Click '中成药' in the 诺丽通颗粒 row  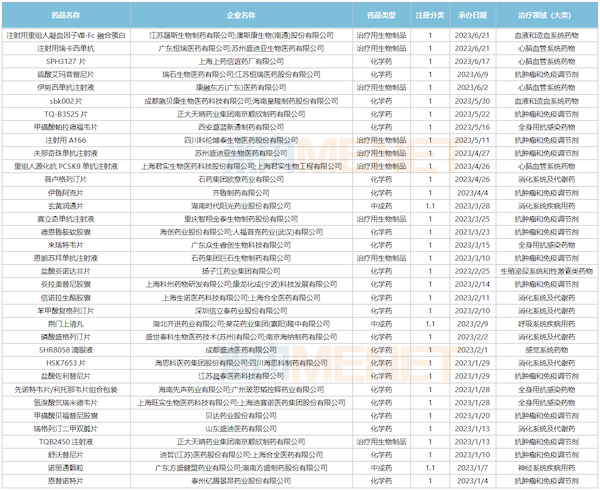coord(381,468)
